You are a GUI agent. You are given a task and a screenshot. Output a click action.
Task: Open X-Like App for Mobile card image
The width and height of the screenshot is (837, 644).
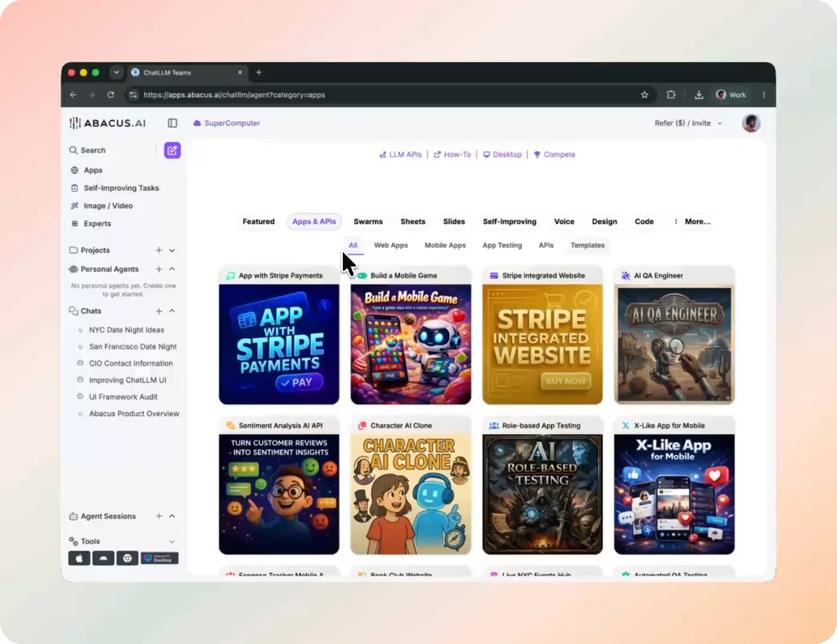[674, 494]
